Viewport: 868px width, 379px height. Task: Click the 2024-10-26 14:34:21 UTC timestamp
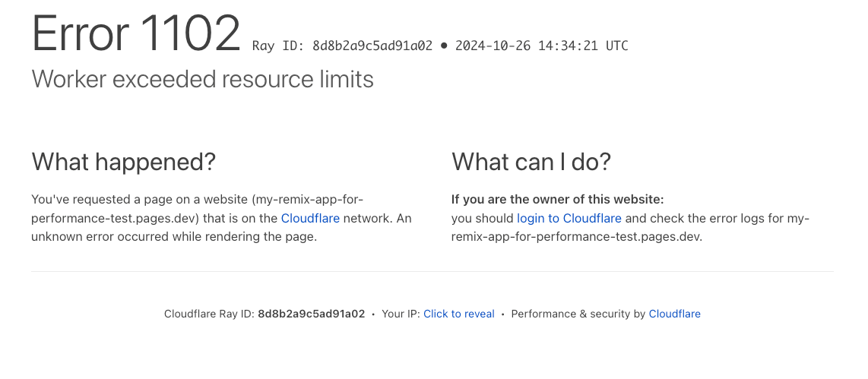click(x=541, y=46)
